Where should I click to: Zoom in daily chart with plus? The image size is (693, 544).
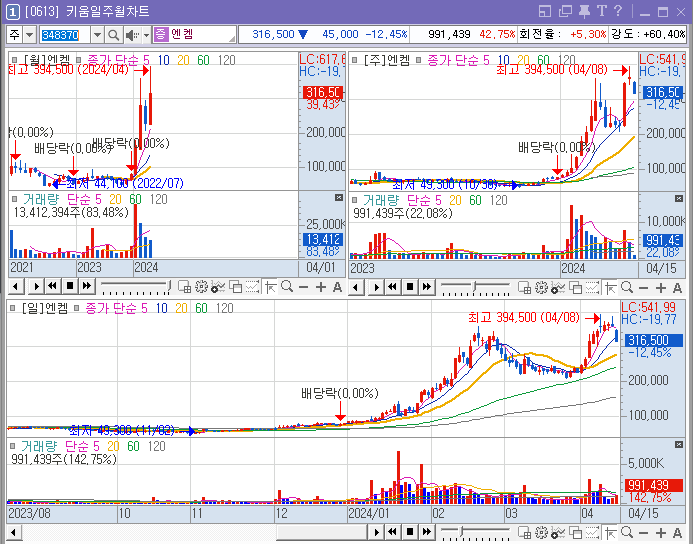(x=661, y=533)
